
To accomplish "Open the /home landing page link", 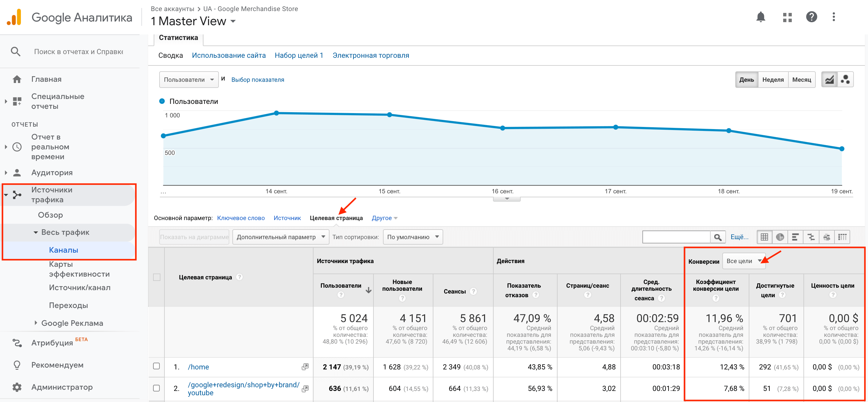I will 198,367.
